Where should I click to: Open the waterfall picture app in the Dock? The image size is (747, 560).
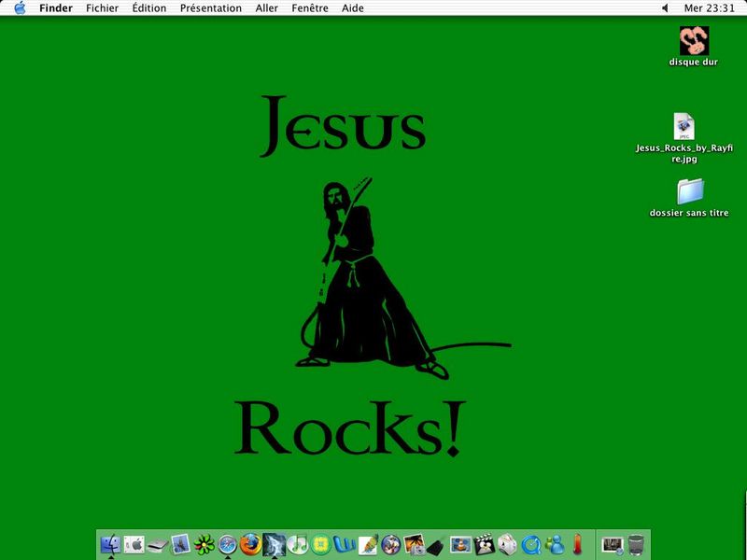tap(274, 544)
